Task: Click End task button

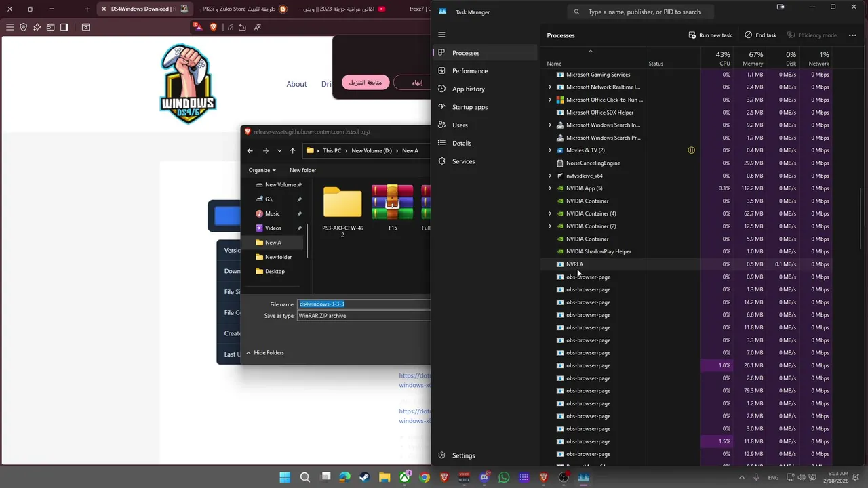Action: pos(760,35)
